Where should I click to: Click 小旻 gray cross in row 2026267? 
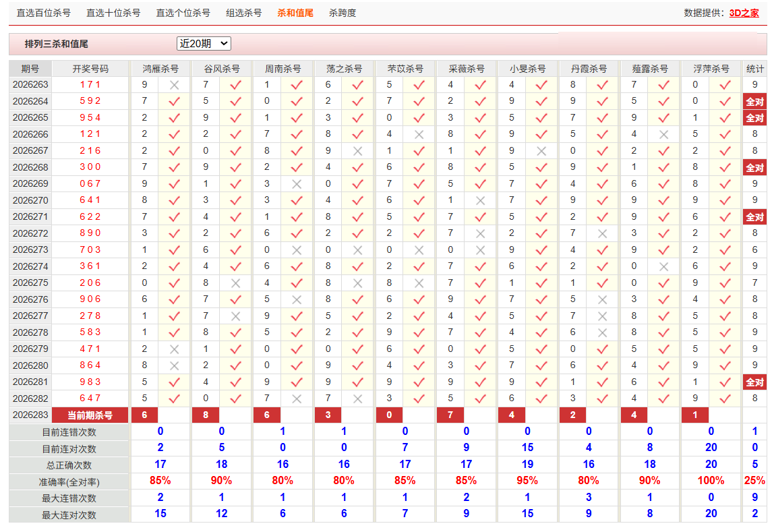(541, 151)
